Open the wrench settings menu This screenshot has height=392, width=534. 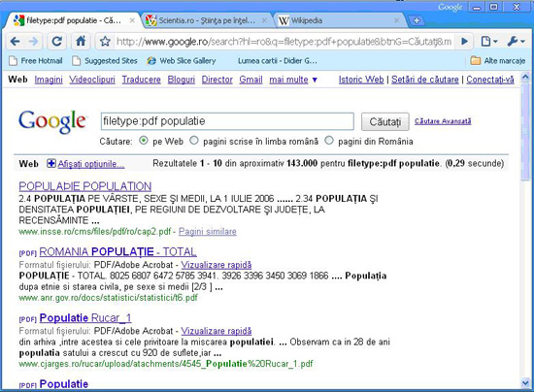516,42
